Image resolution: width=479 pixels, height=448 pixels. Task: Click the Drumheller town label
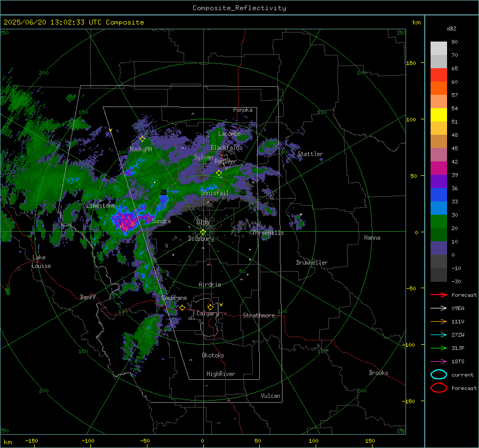(312, 263)
